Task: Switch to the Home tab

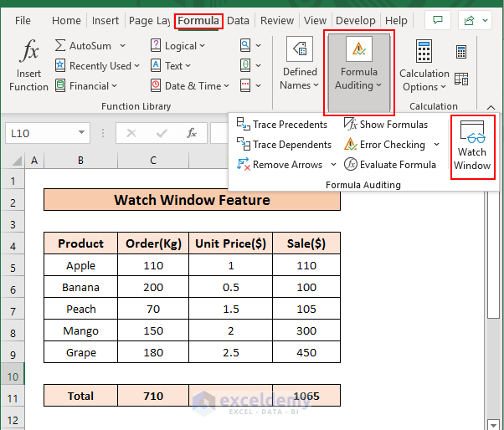Action: coord(66,21)
